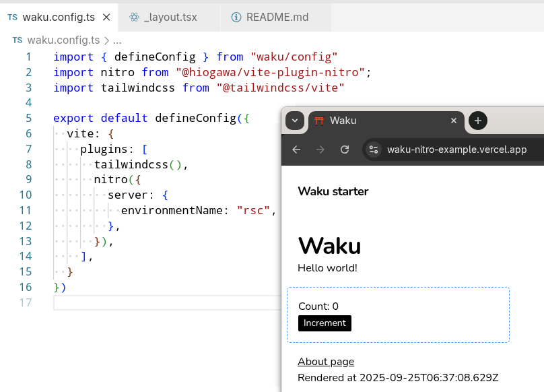Click the React icon on _layout.tsx tab

click(134, 17)
